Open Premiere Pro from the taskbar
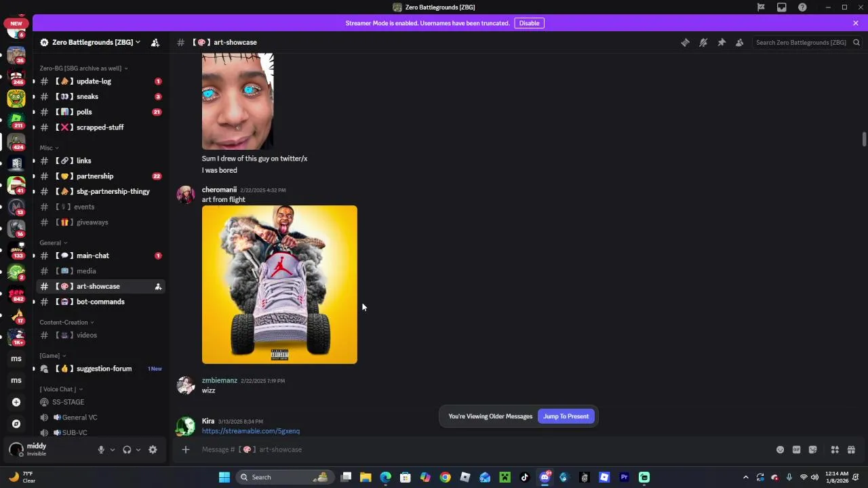Viewport: 868px width, 488px height. pyautogui.click(x=624, y=477)
